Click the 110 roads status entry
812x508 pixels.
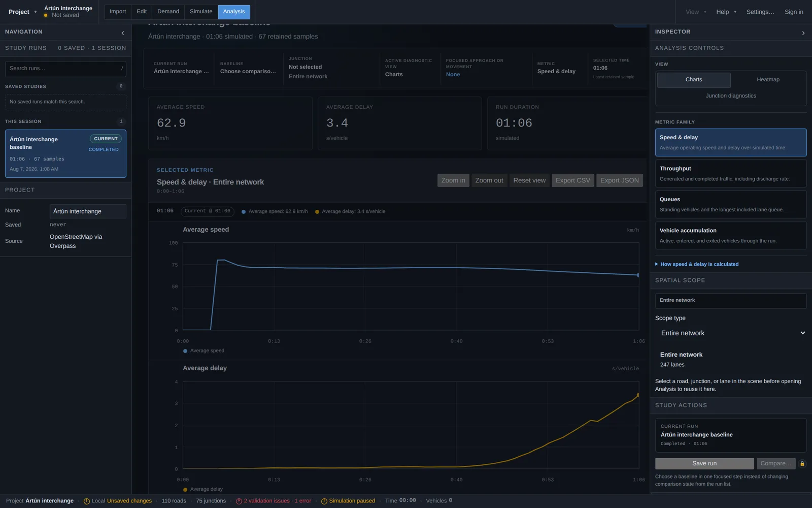click(x=174, y=501)
